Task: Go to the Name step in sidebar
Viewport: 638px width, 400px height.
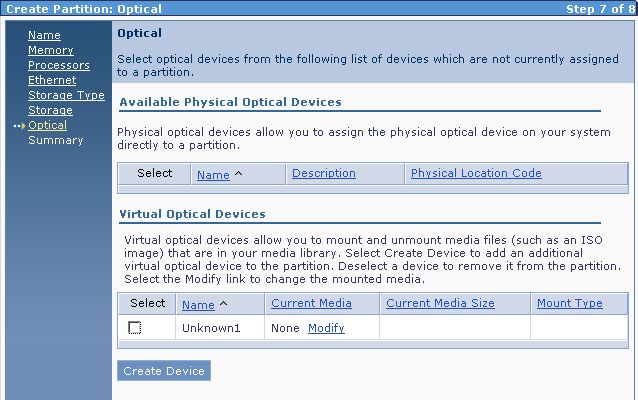Action: (44, 35)
